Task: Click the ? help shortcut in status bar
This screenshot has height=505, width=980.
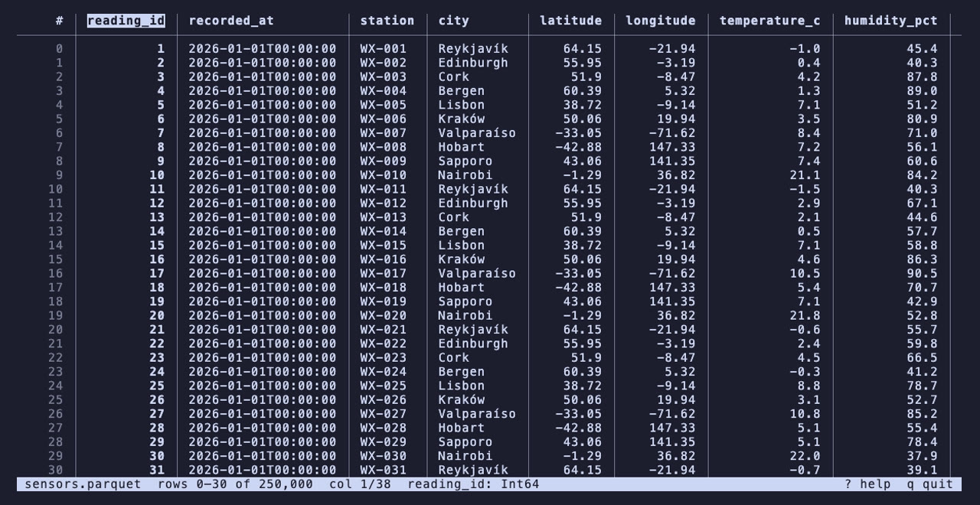Action: tap(867, 484)
